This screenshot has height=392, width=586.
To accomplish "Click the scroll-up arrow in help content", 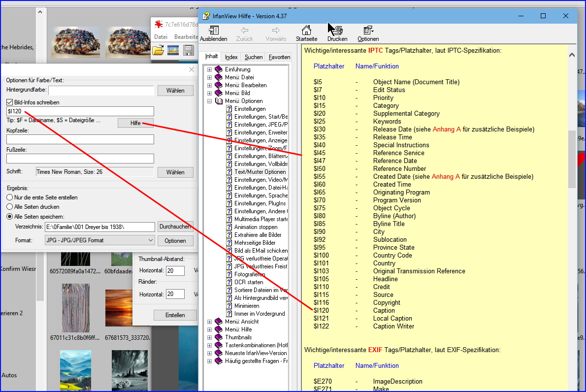I will pyautogui.click(x=572, y=55).
